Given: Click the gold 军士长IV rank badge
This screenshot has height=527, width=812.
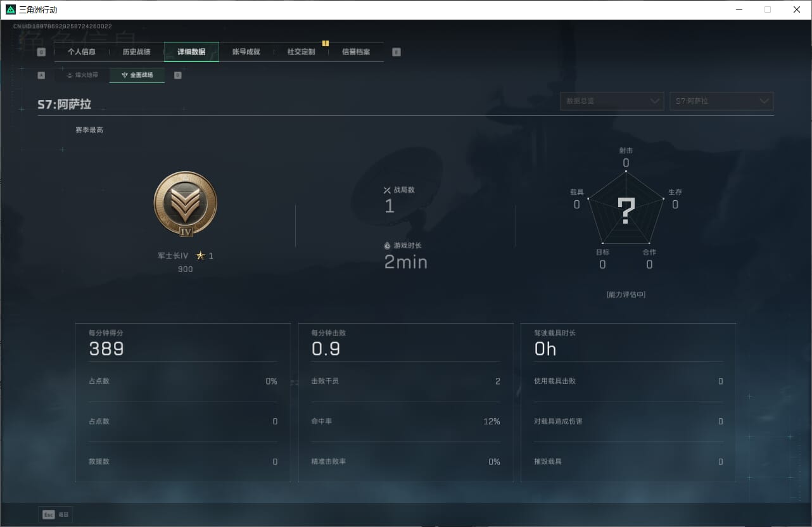Looking at the screenshot, I should (x=186, y=204).
